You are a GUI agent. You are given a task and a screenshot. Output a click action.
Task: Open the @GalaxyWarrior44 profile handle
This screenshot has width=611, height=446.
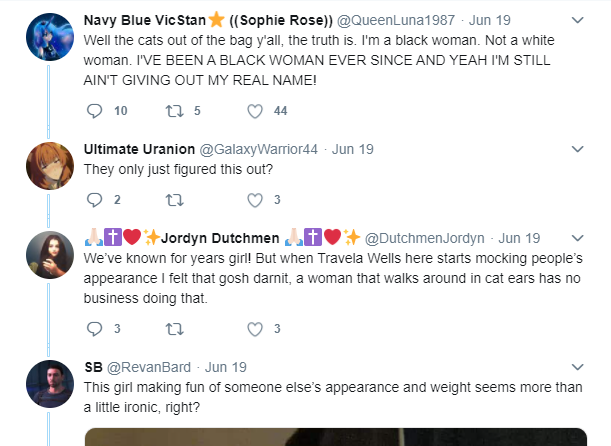(x=259, y=149)
